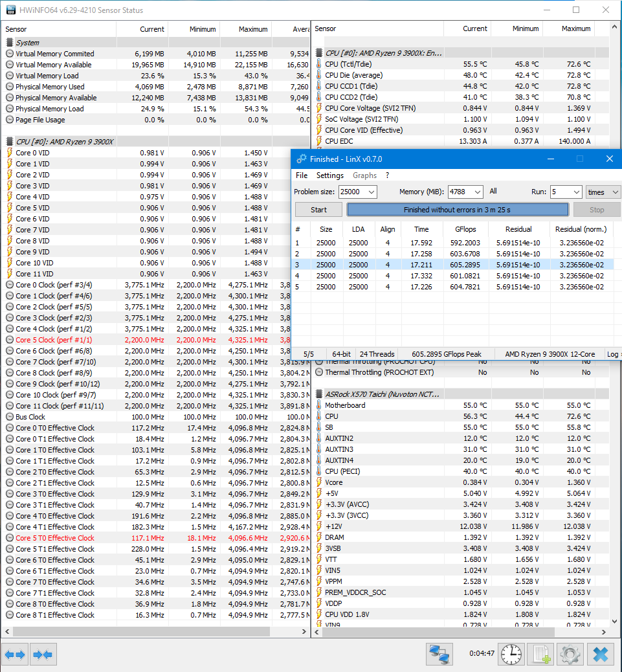
Task: Open the Memory (MiB) dropdown in LinX
Action: click(x=477, y=192)
